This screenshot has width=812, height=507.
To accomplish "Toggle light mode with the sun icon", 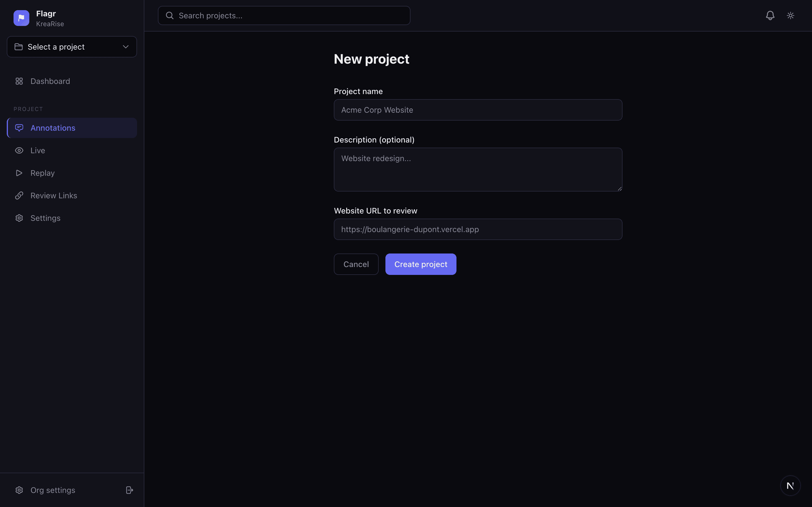I will click(x=791, y=15).
